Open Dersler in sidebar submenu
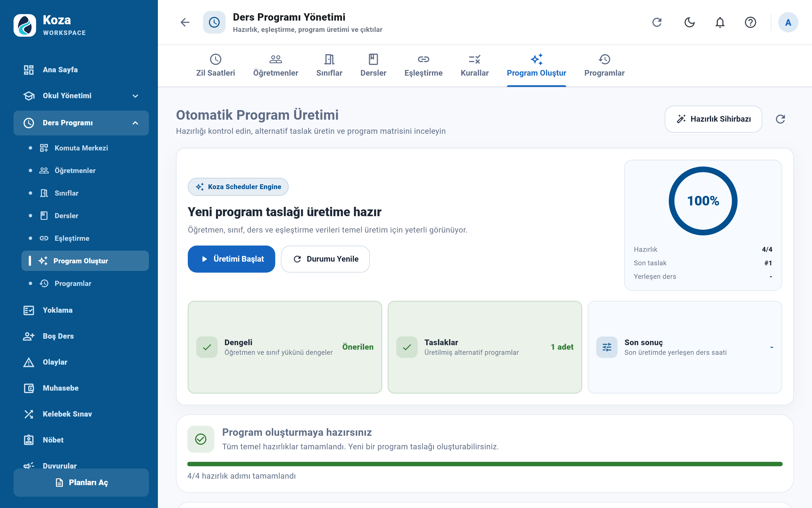 pos(85,216)
